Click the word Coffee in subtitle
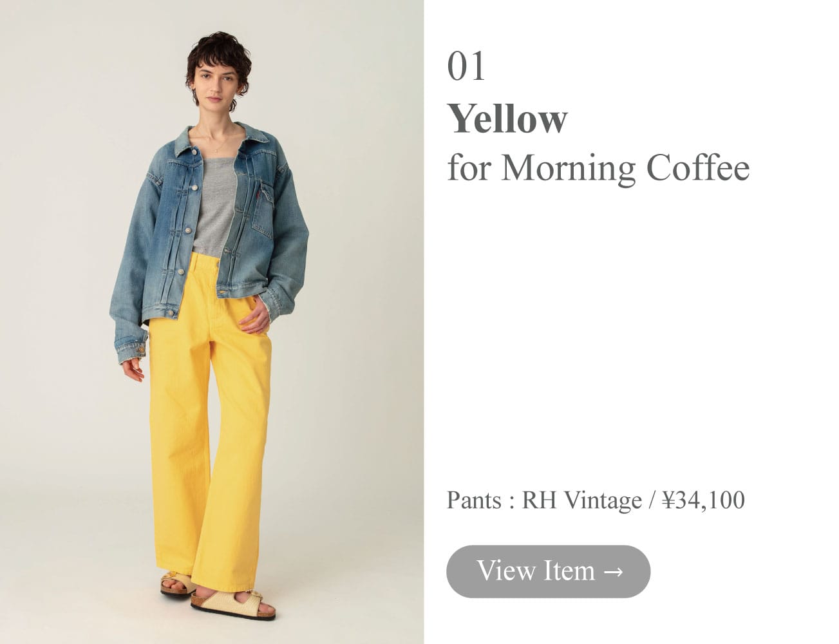The height and width of the screenshot is (644, 839). tap(698, 167)
